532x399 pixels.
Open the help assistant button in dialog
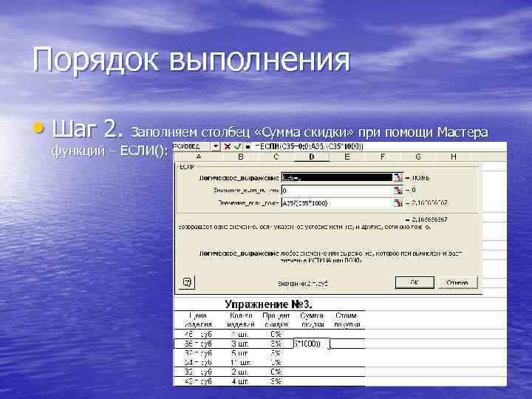click(x=187, y=282)
